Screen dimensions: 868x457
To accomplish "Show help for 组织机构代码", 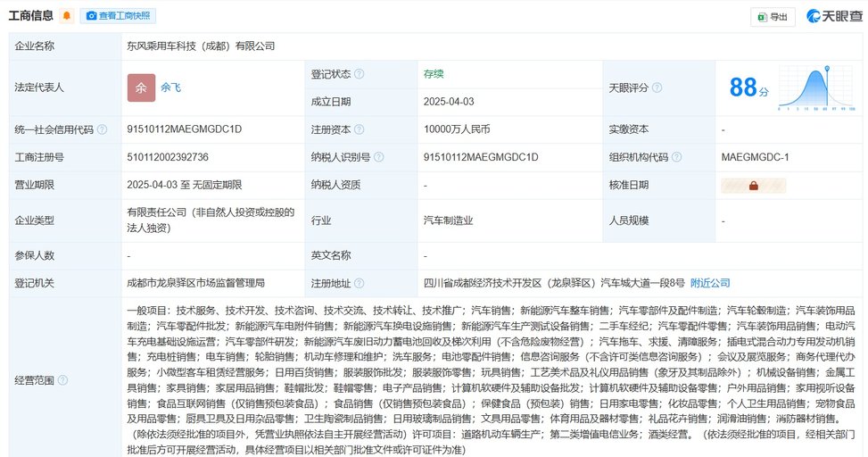I will pyautogui.click(x=676, y=157).
